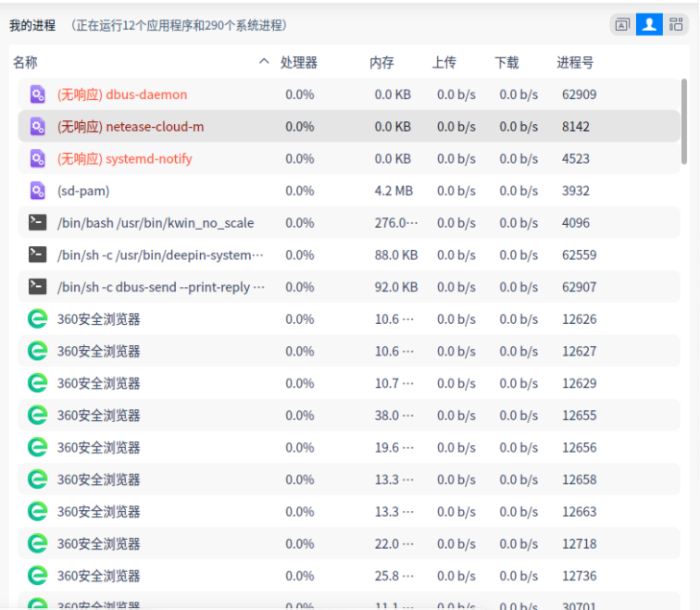Click process number 62909
The width and height of the screenshot is (700, 610).
pos(579,94)
